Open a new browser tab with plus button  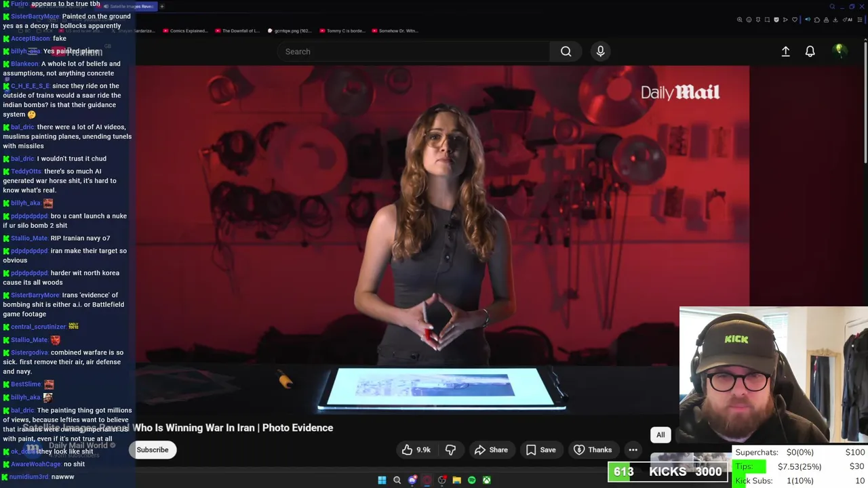click(x=162, y=6)
